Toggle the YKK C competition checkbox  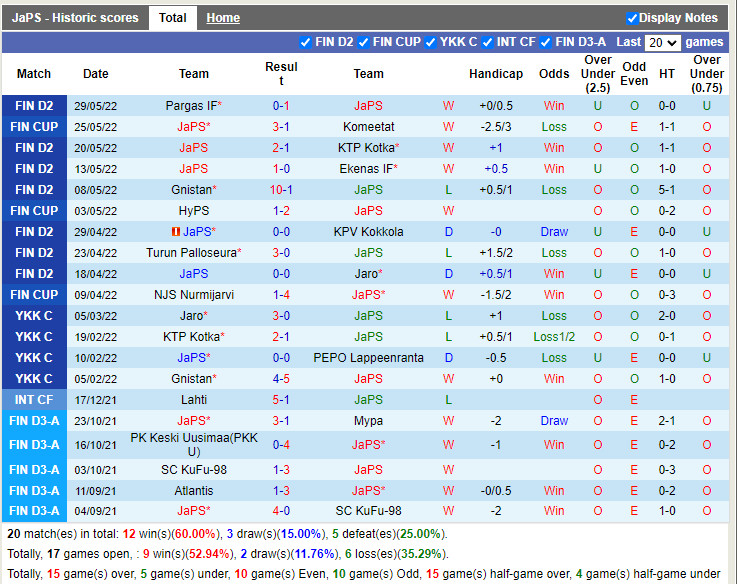tap(431, 42)
